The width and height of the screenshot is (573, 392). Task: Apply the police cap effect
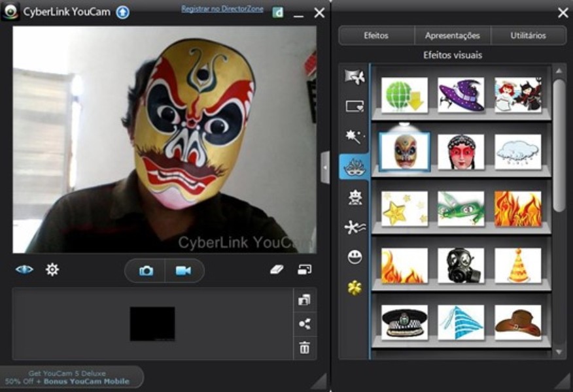coord(404,323)
